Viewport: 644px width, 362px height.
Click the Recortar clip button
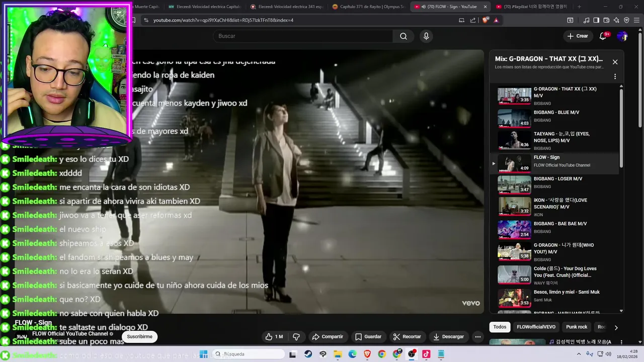click(x=407, y=337)
